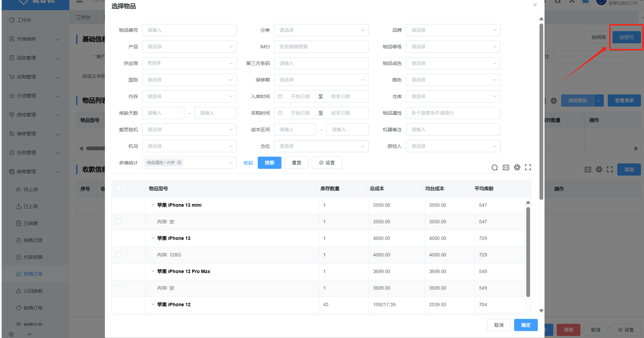Click the 物品编号 input field

tap(189, 30)
